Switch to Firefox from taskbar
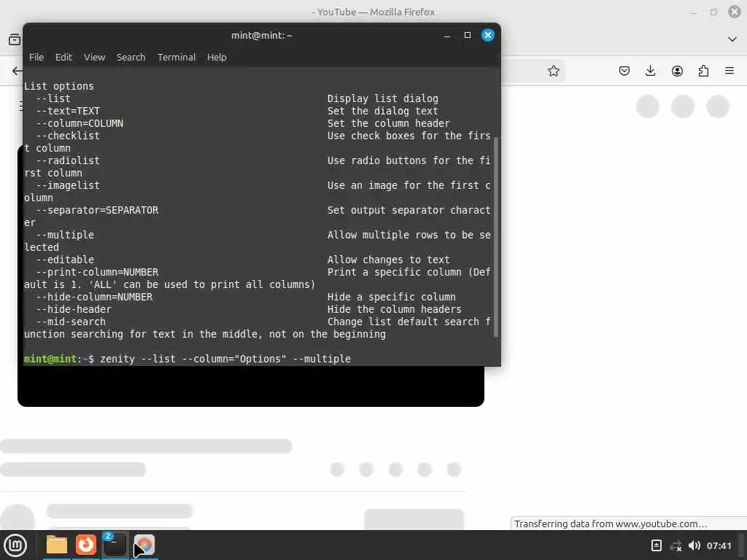Image resolution: width=747 pixels, height=560 pixels. point(86,545)
